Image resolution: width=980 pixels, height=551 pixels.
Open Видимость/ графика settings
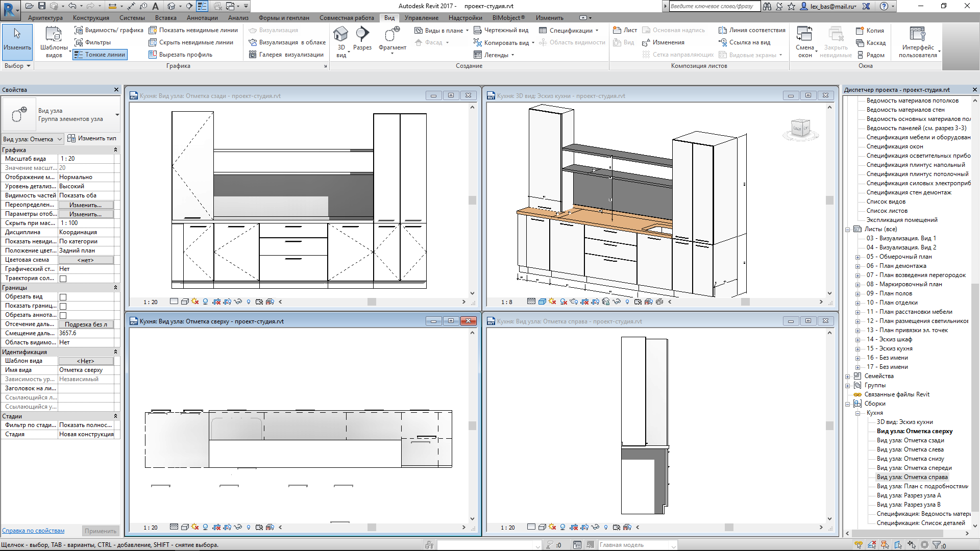(109, 30)
